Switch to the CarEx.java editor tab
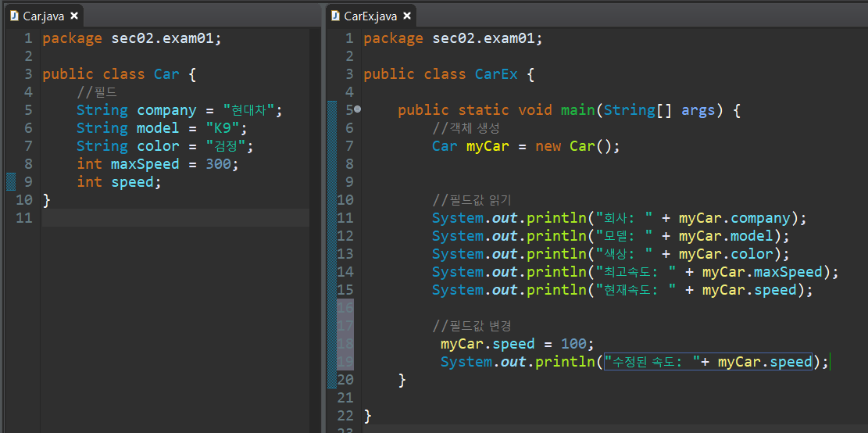The image size is (868, 433). click(x=370, y=16)
